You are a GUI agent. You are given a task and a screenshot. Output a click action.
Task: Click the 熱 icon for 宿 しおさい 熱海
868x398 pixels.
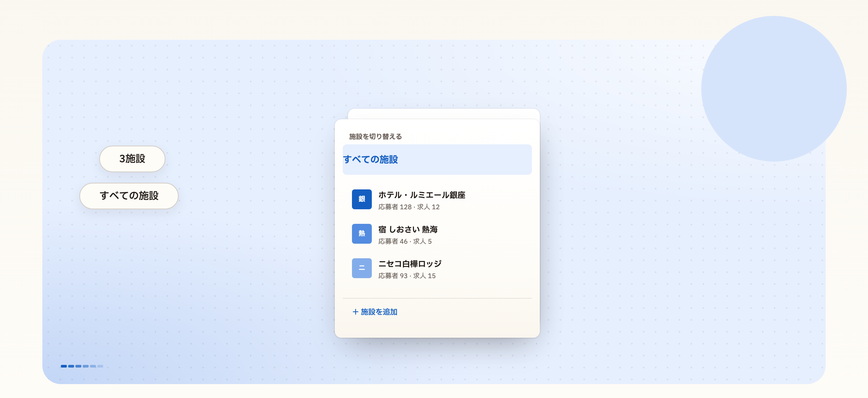(362, 233)
